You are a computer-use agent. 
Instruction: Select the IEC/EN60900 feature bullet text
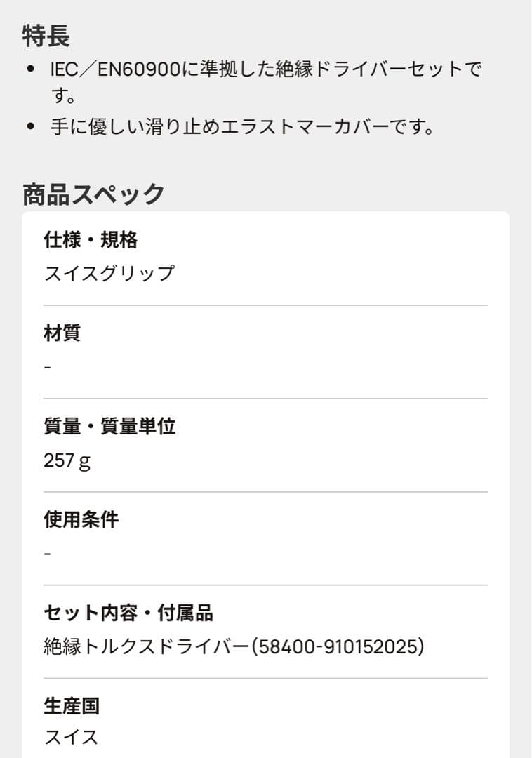click(x=266, y=82)
